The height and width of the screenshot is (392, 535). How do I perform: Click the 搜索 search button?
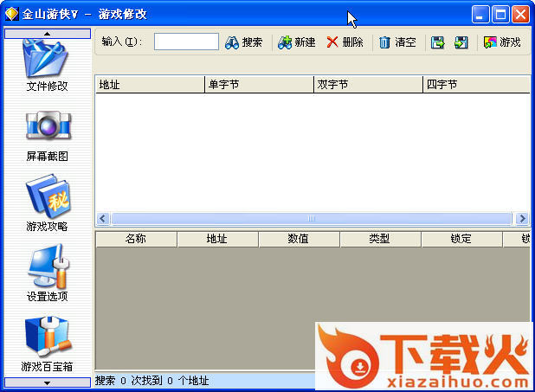(x=243, y=42)
